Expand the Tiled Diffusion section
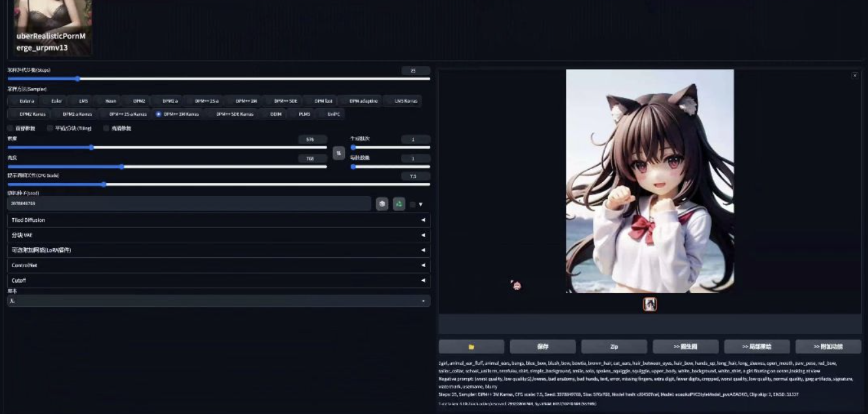The image size is (868, 414). (x=218, y=220)
